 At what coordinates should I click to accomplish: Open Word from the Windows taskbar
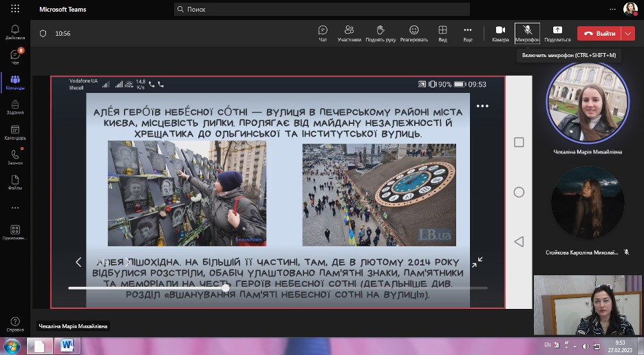67,345
